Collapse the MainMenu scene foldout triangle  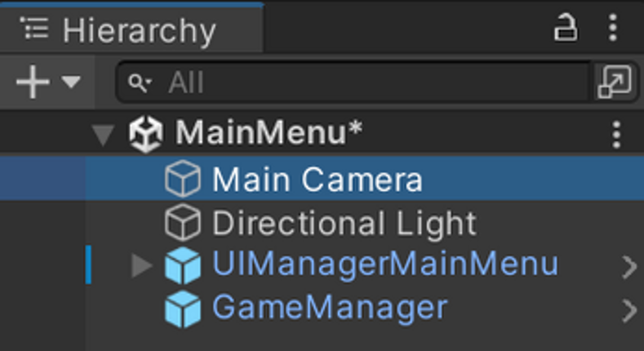point(103,135)
